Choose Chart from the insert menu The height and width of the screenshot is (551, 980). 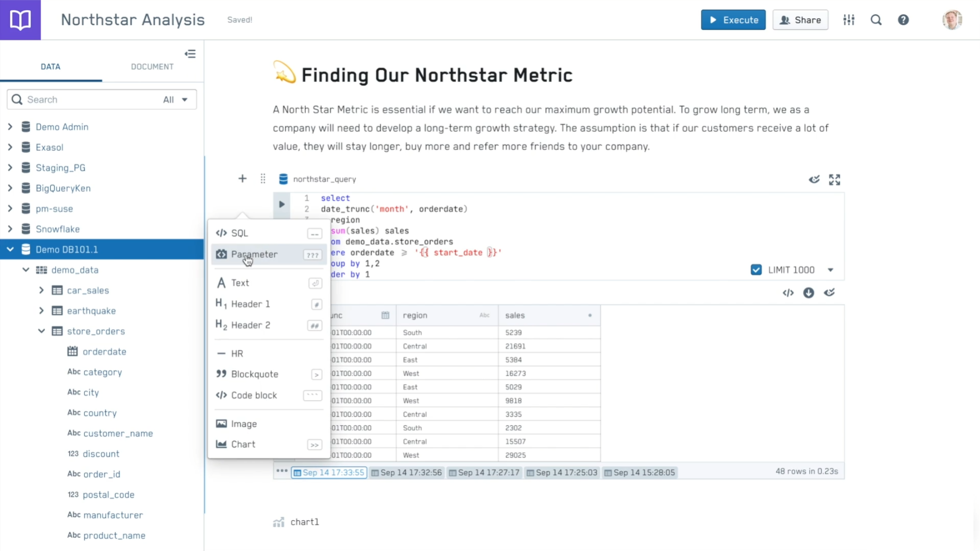coord(269,445)
